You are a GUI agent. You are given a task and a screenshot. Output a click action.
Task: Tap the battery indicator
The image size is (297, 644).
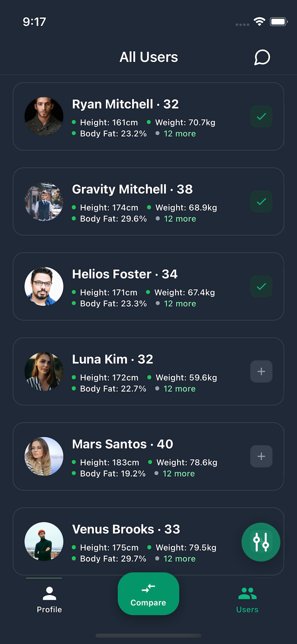tap(278, 21)
